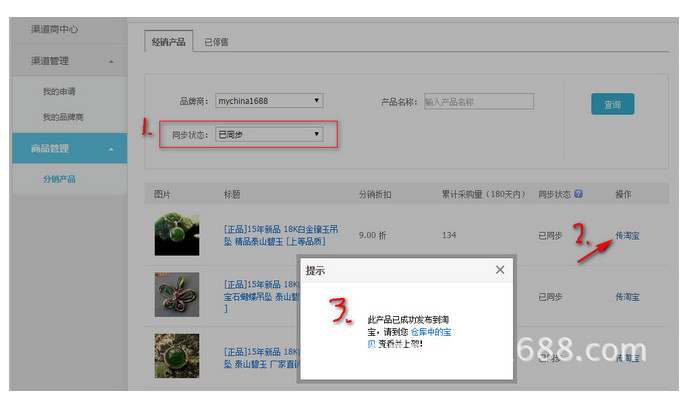Open 我的品牌商 in the sidebar
700x417 pixels.
click(x=63, y=117)
